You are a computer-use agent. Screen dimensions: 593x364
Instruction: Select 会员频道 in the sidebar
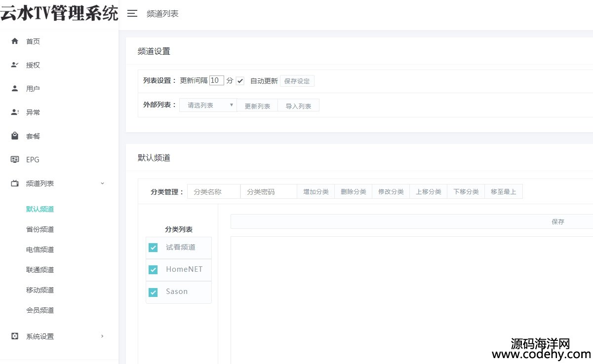[x=40, y=310]
